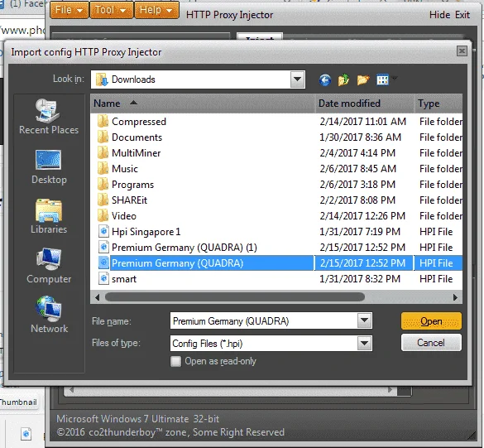The height and width of the screenshot is (448, 484).
Task: Click Exit in HTTP Proxy Injector
Action: tap(462, 15)
